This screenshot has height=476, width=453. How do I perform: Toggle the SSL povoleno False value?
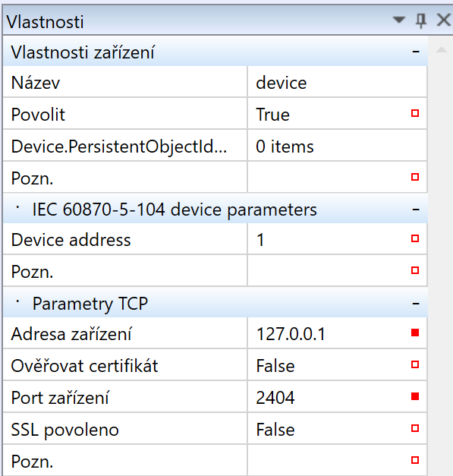[x=328, y=430]
